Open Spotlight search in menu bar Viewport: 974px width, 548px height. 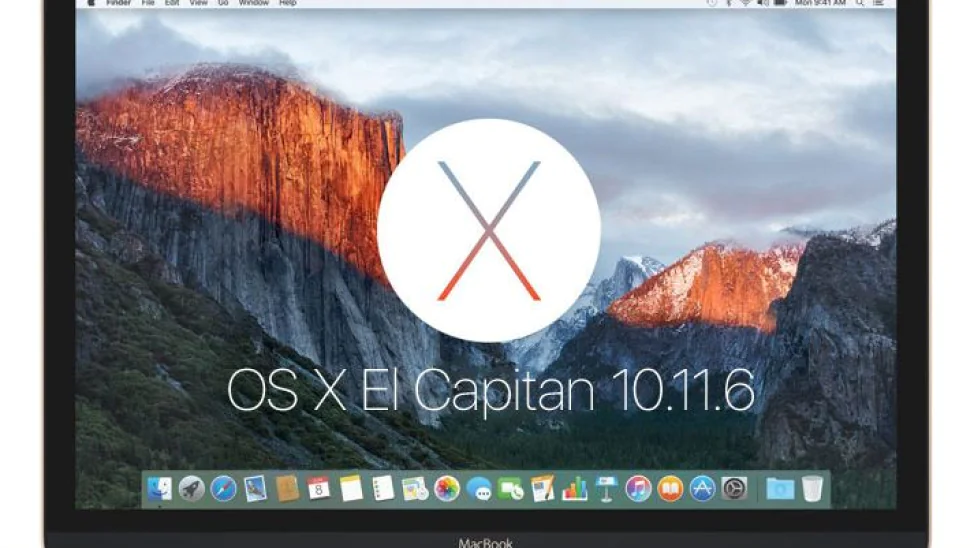pos(860,2)
